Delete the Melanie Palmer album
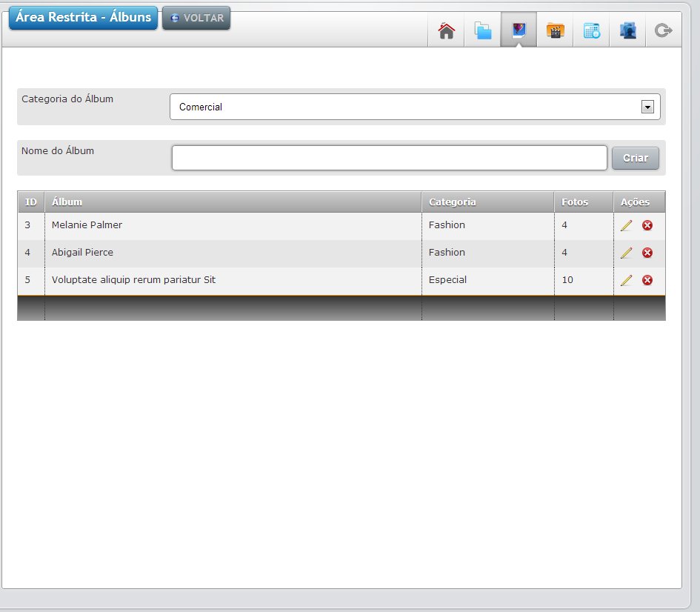The width and height of the screenshot is (700, 612). tap(647, 225)
